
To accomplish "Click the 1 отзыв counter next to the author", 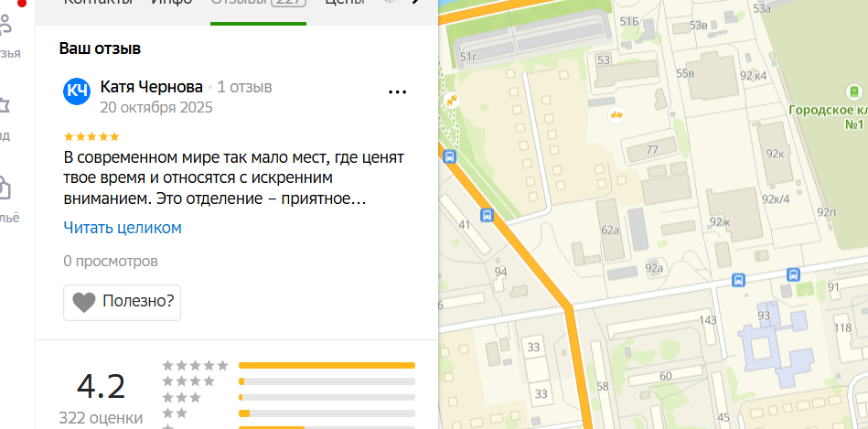I will pyautogui.click(x=244, y=87).
